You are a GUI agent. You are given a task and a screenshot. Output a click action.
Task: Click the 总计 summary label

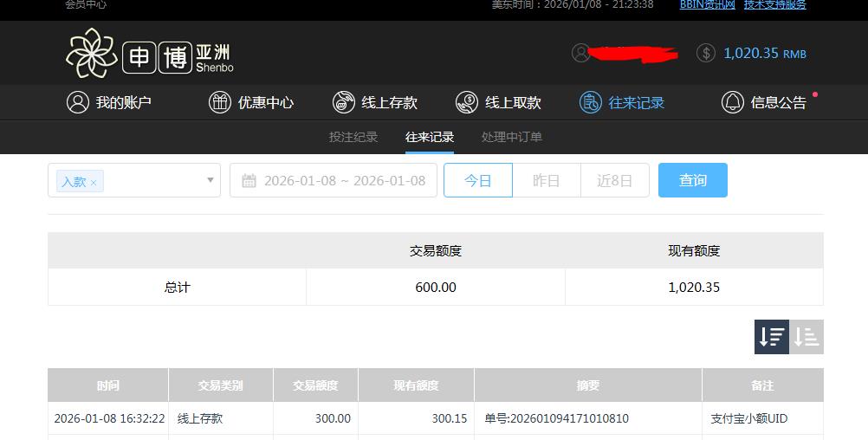[x=177, y=288]
